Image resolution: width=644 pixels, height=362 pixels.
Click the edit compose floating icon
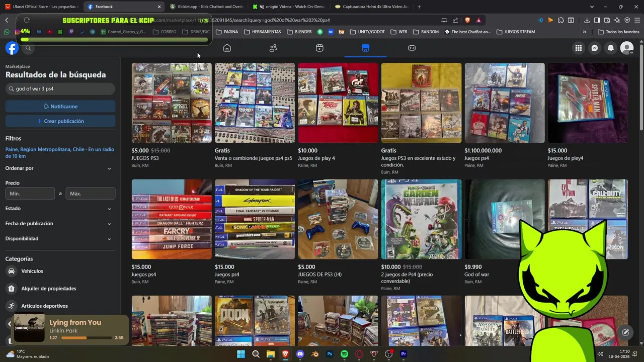click(x=625, y=332)
